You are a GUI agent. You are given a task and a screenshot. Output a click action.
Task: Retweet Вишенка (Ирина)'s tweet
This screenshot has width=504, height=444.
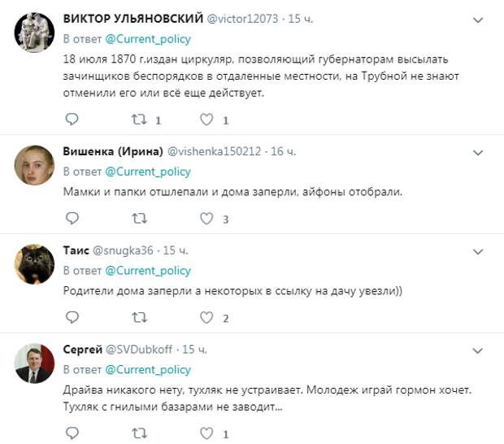(140, 218)
